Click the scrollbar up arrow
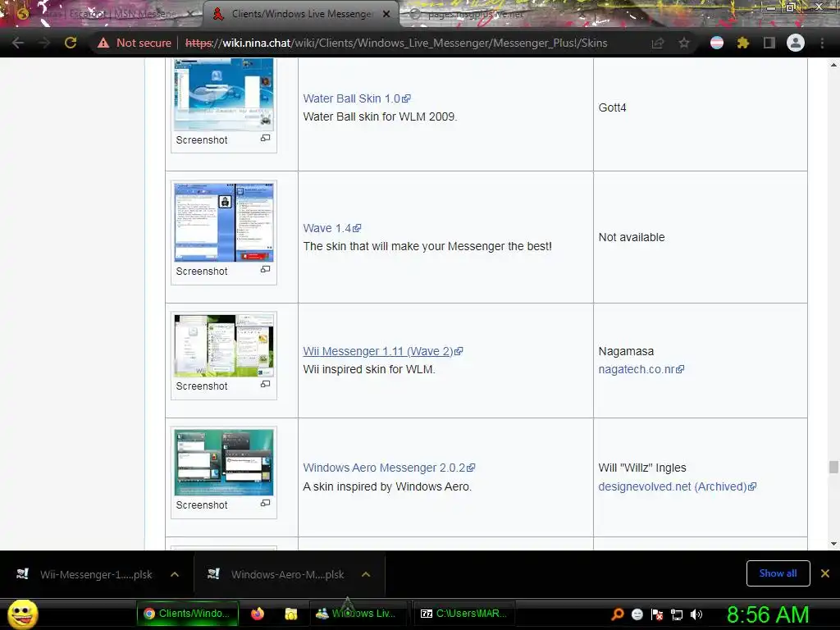The width and height of the screenshot is (840, 630). 833,65
